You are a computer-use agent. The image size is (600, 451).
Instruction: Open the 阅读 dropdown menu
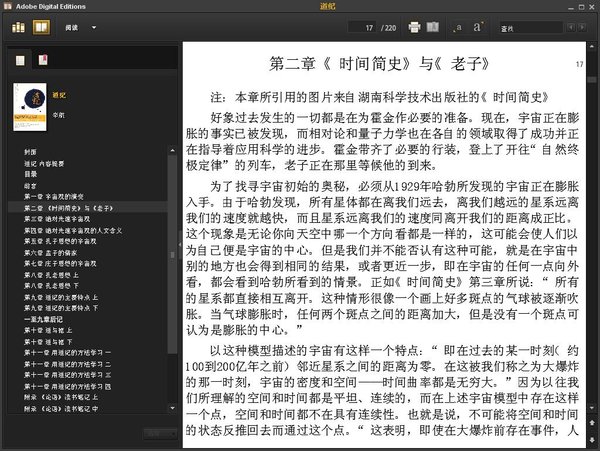point(80,28)
